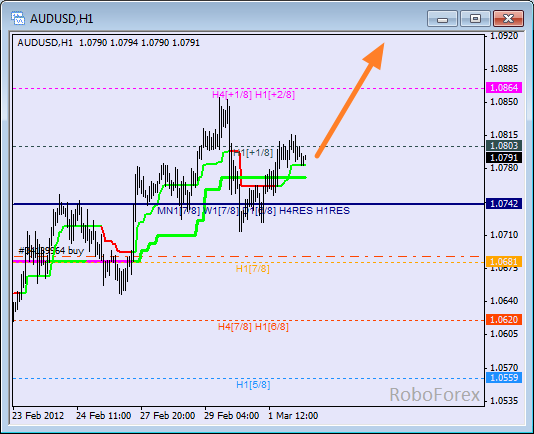Click the H4[+1/8] H1[+2/8] level label
The width and height of the screenshot is (534, 434).
(253, 95)
